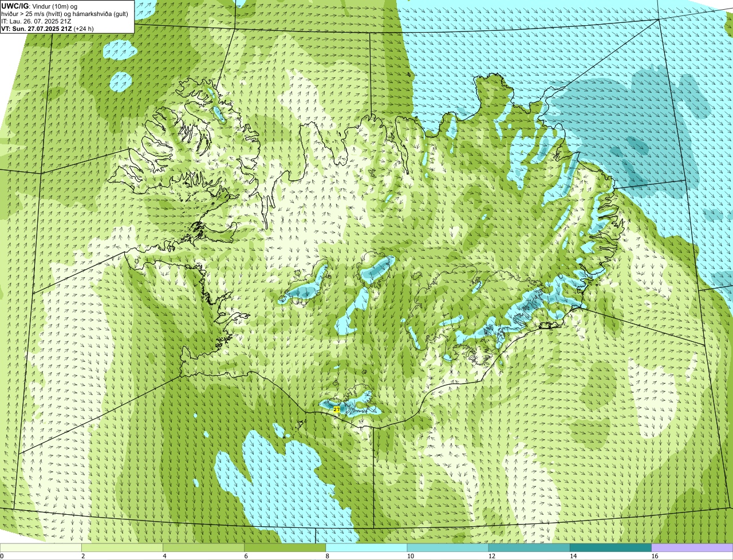Select the 4–6 m/s green legend swatch
Screen dimensions: 733x560
click(204, 548)
